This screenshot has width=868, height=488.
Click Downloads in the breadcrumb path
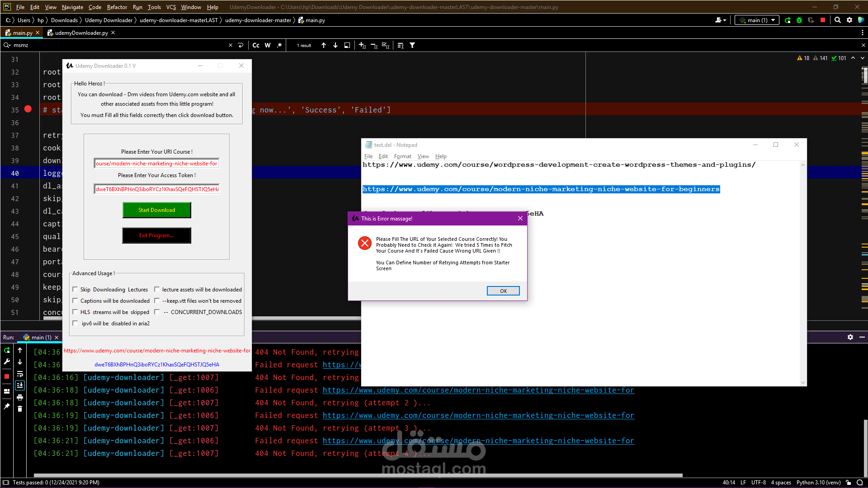coord(64,20)
